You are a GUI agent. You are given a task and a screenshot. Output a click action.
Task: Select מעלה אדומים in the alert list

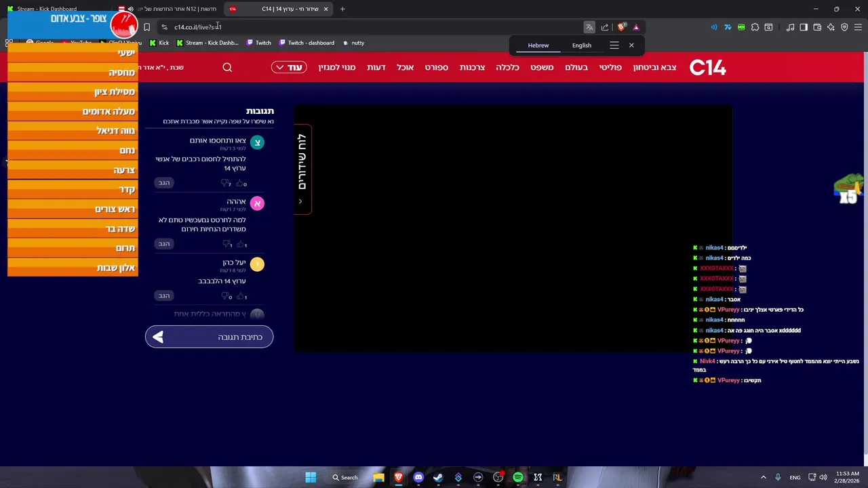[73, 111]
